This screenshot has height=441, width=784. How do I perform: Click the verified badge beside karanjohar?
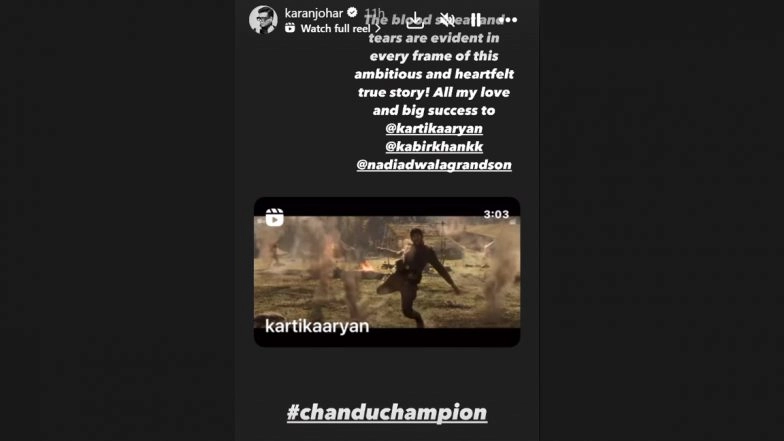tap(352, 12)
